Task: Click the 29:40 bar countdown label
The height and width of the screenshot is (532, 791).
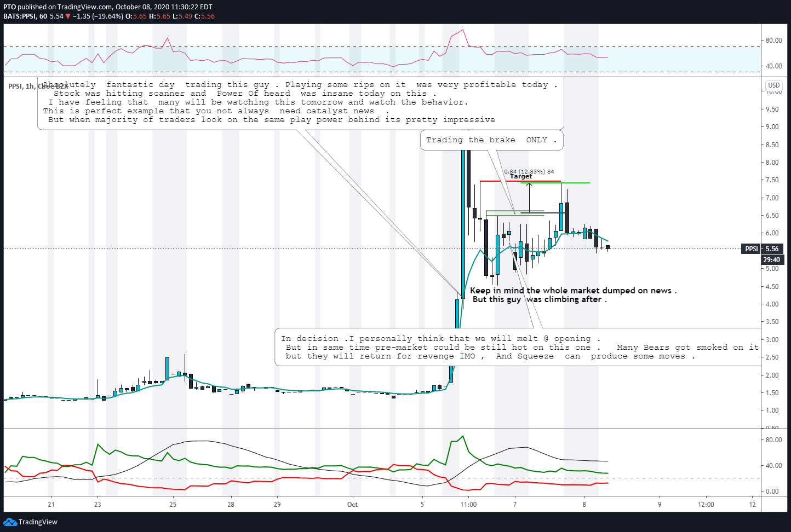Action: point(771,260)
